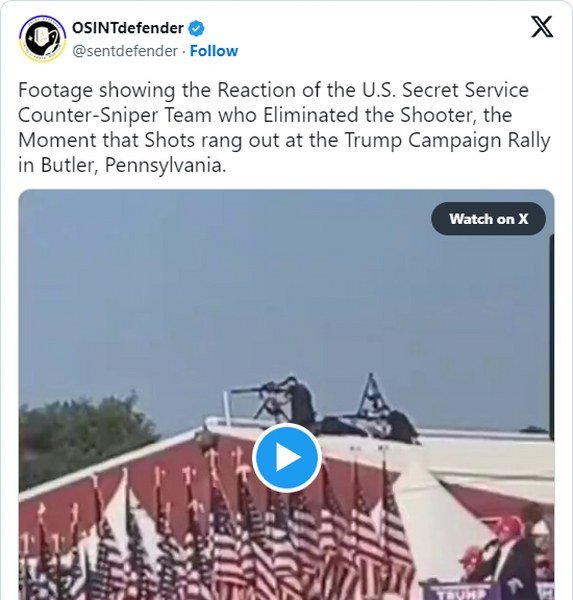Follow the @sentdefender account
This screenshot has height=600, width=573.
point(214,51)
